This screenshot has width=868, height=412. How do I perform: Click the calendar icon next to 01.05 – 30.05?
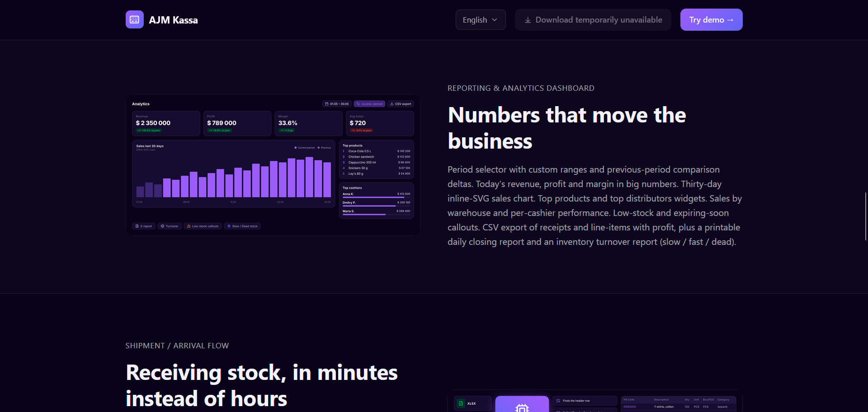point(327,104)
